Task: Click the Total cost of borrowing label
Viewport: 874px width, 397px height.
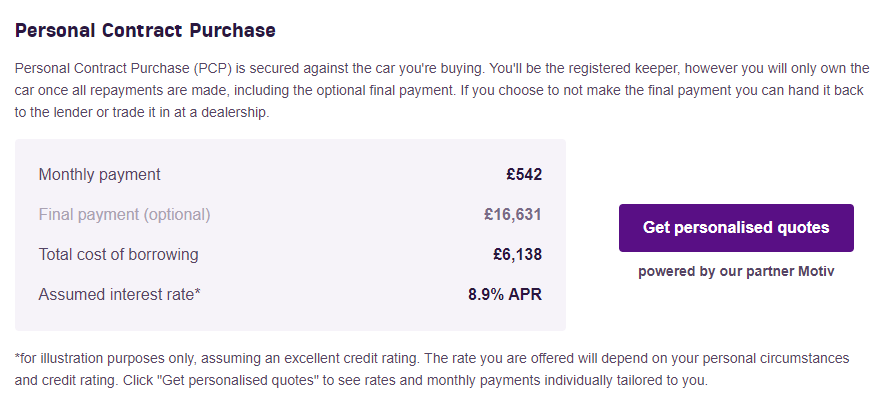Action: pyautogui.click(x=118, y=255)
